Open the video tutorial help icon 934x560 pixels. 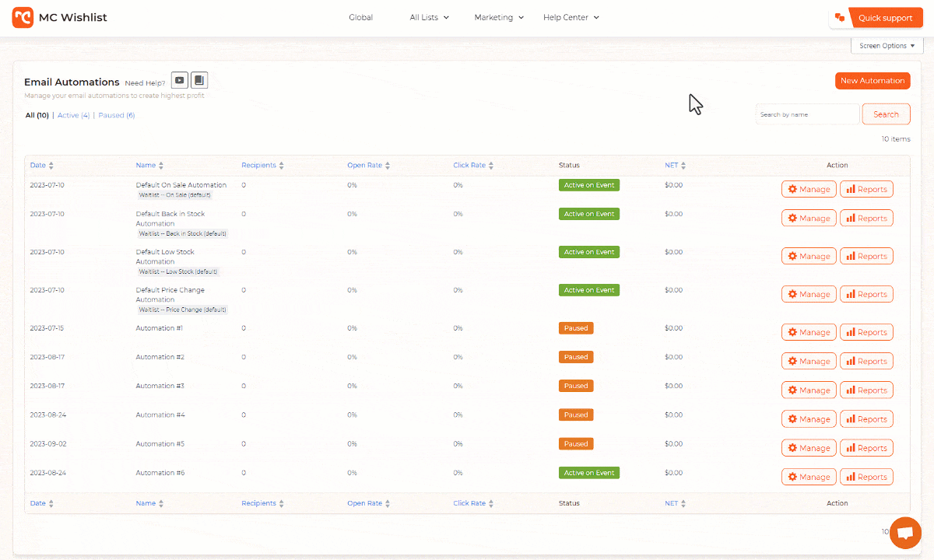[180, 80]
